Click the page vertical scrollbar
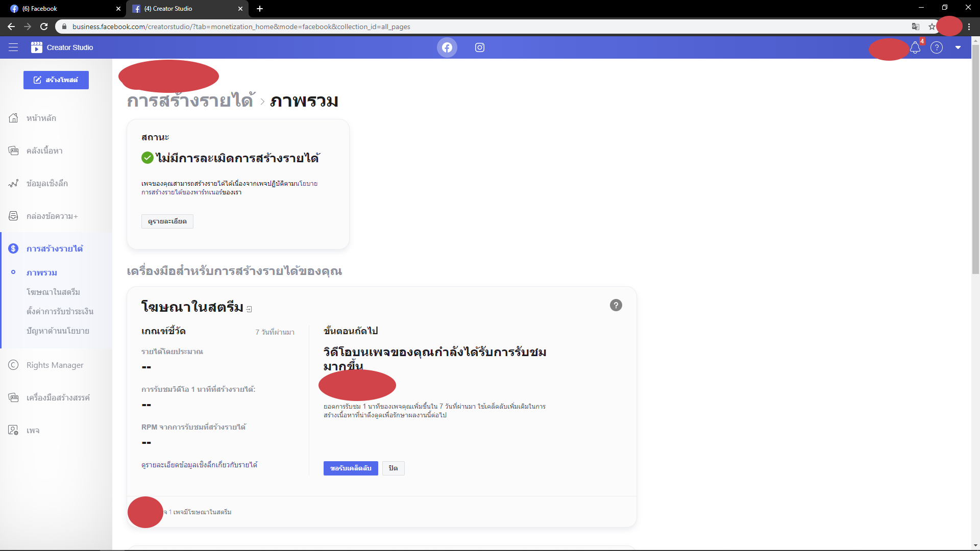This screenshot has width=980, height=551. tap(975, 159)
